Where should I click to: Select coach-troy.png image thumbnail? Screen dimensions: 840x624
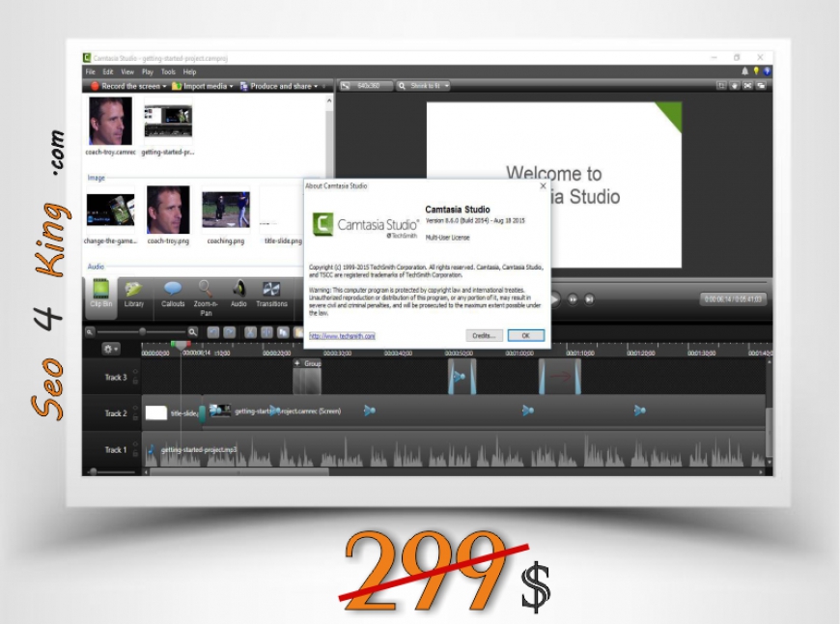(x=168, y=209)
